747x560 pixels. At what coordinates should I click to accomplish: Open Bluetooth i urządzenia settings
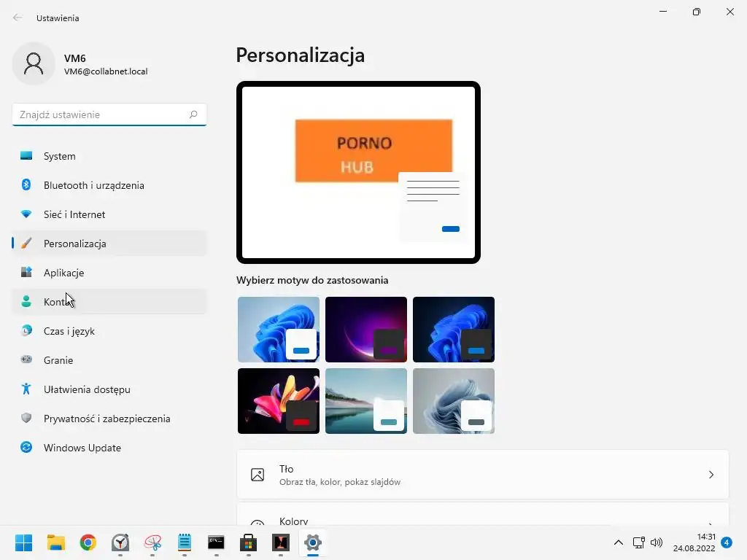pos(109,185)
